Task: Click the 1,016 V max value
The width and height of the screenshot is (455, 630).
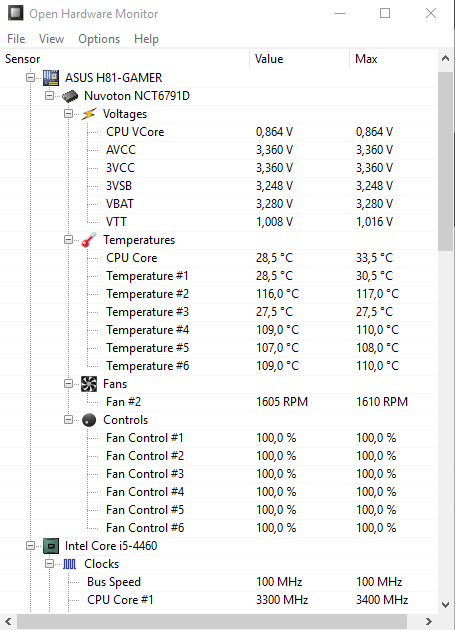Action: (374, 222)
